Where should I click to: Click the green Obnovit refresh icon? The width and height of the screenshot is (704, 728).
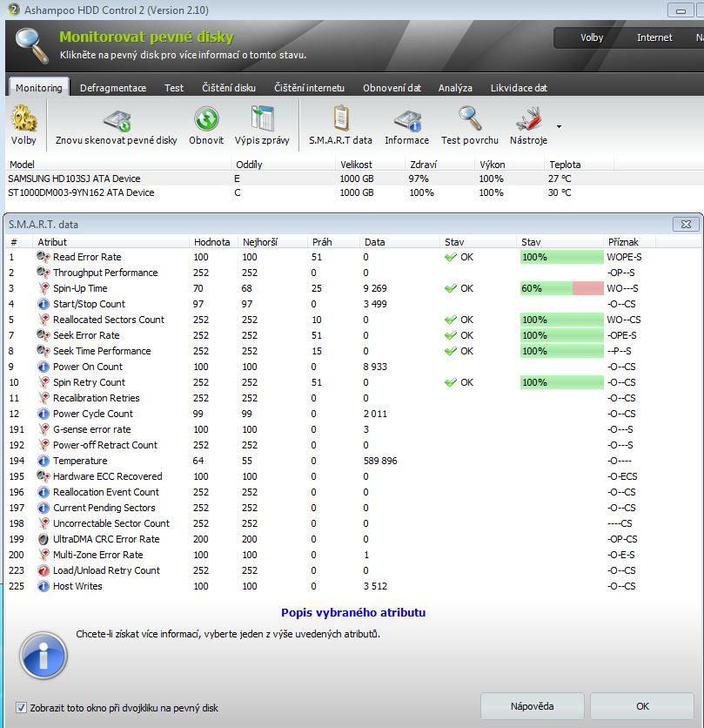[x=206, y=118]
